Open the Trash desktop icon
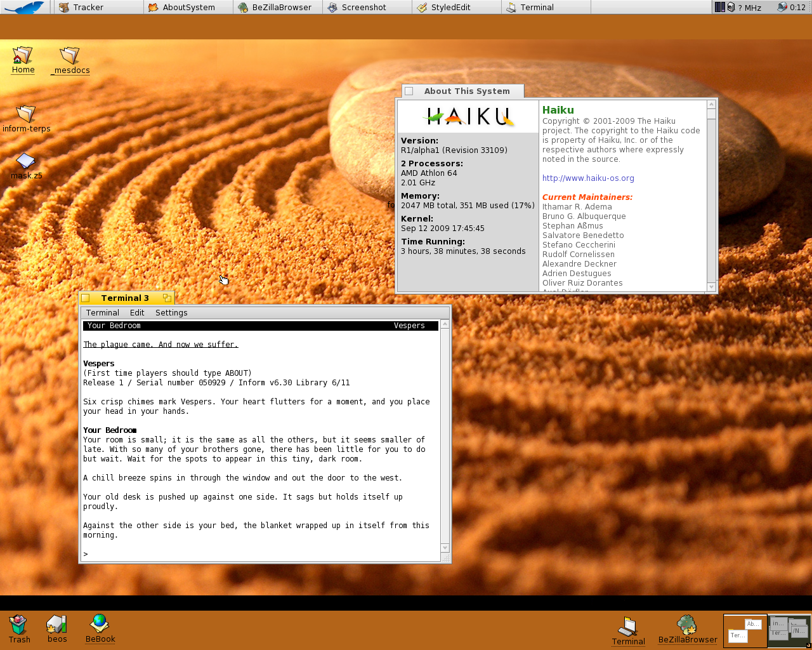The width and height of the screenshot is (812, 650). (19, 629)
